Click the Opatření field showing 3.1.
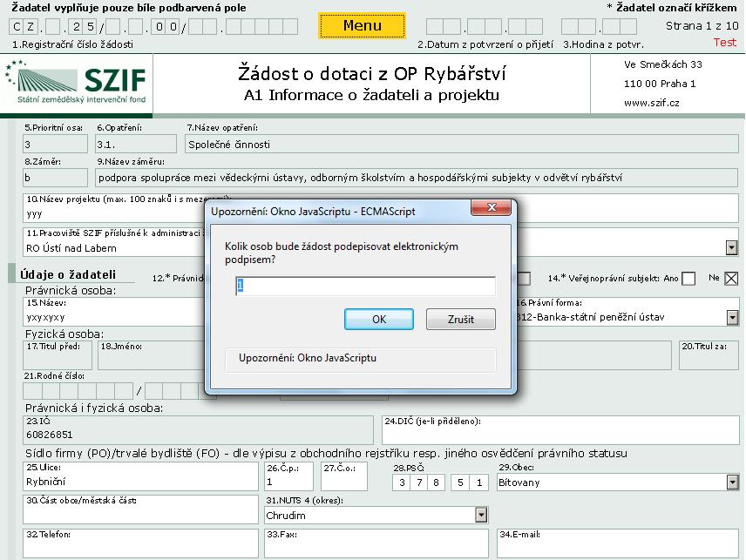746x560 pixels. (x=136, y=144)
